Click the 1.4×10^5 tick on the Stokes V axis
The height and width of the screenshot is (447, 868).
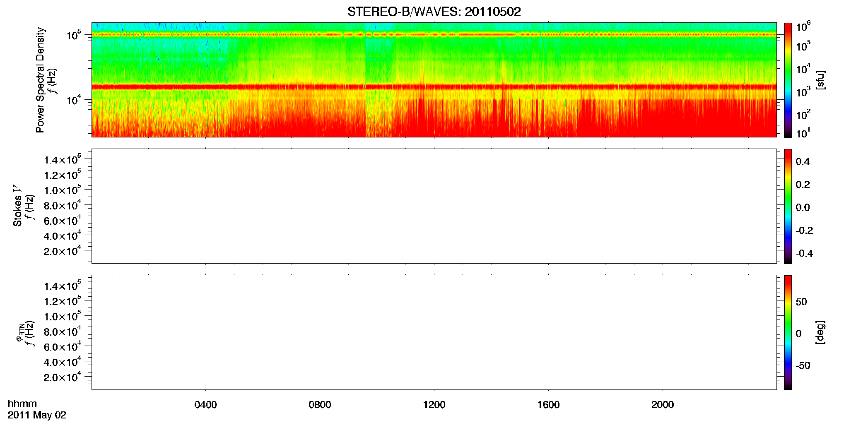point(63,159)
